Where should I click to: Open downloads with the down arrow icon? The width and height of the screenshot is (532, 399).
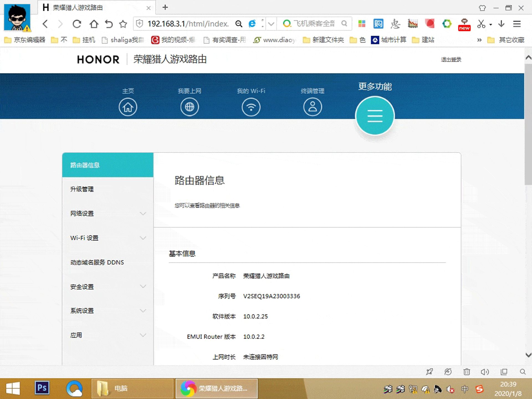point(501,24)
